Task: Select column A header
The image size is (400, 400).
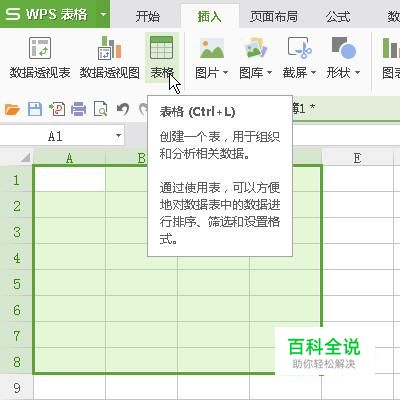Action: (x=69, y=158)
